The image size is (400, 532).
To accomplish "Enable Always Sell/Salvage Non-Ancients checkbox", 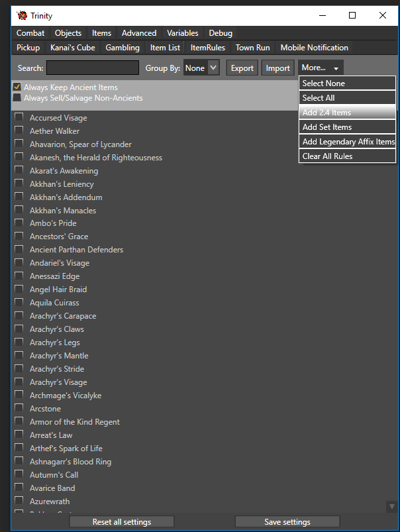I will [17, 98].
